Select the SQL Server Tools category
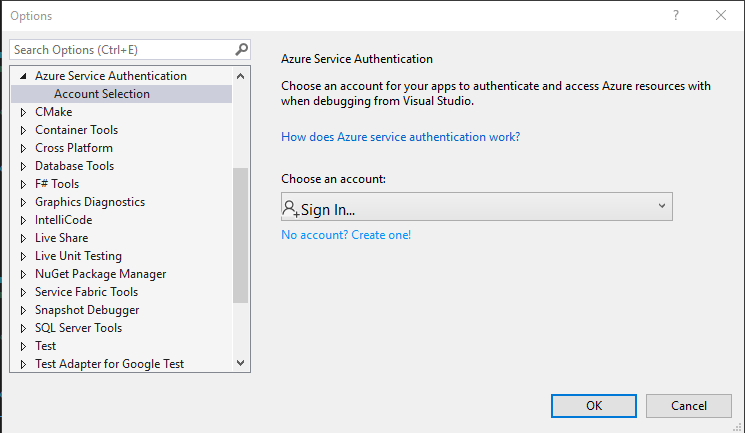 click(78, 328)
